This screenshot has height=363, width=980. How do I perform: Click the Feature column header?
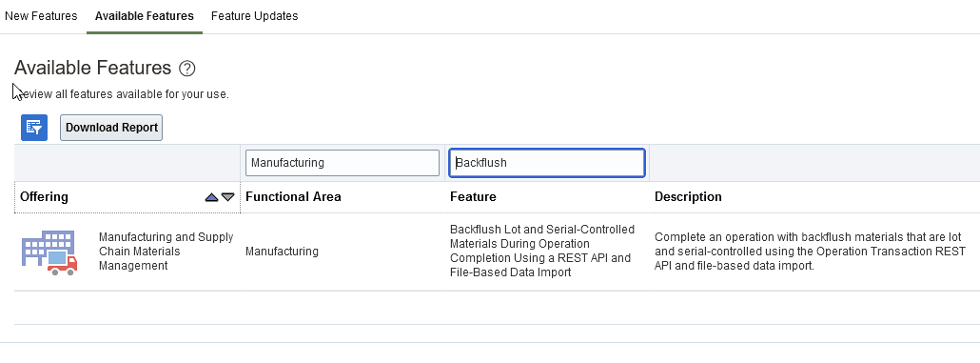click(x=473, y=197)
